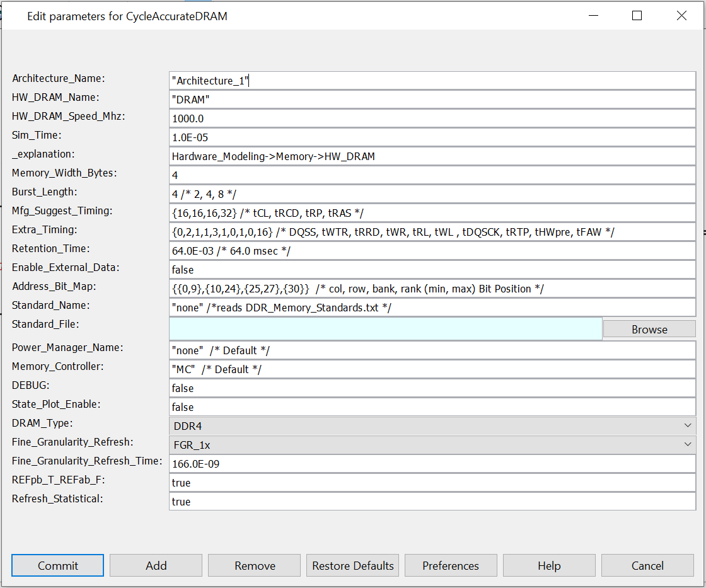
Task: Edit the Enable_External_Data field
Action: pos(432,270)
